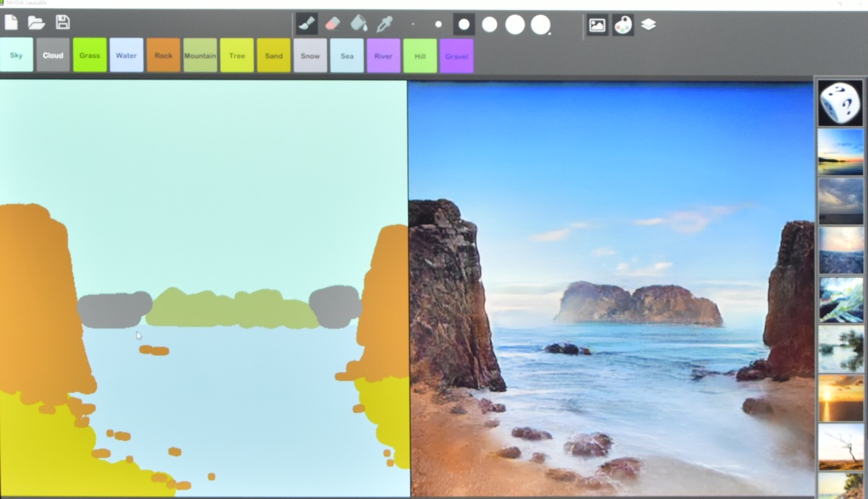Image resolution: width=868 pixels, height=499 pixels.
Task: Click the image picture icon in toolbar
Action: pos(597,25)
